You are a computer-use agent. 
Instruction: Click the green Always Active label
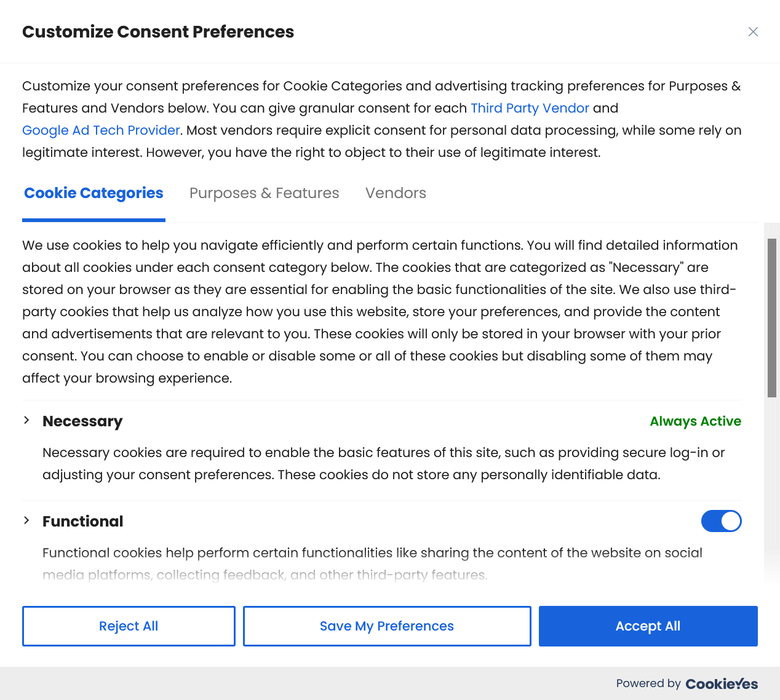[x=695, y=421]
